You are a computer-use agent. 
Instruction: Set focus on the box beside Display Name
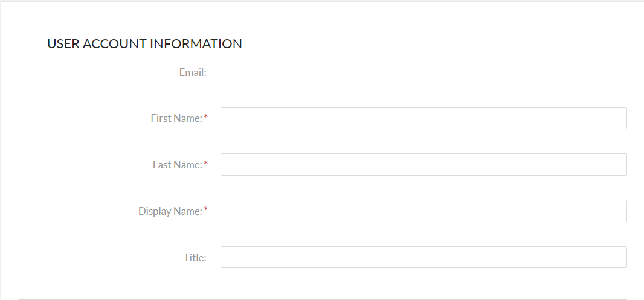coord(423,211)
